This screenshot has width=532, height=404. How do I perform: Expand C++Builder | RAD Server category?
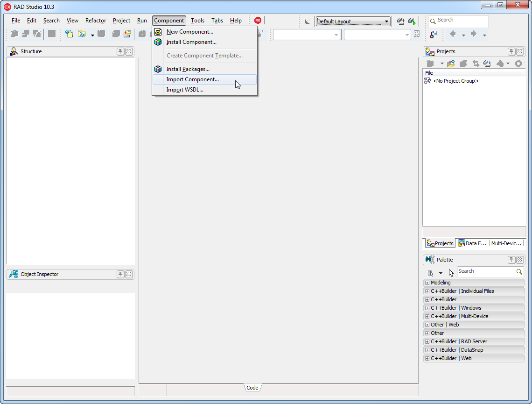pos(427,341)
